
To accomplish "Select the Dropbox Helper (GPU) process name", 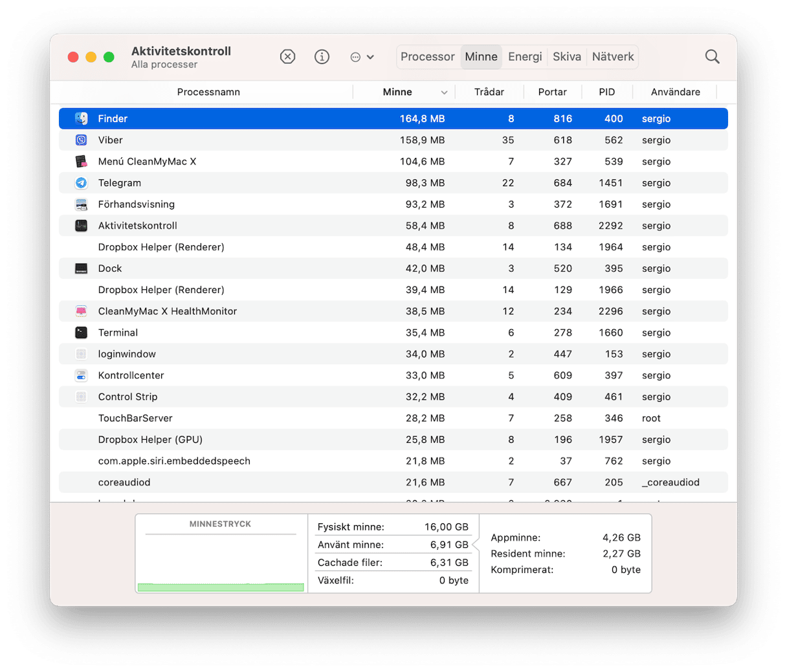I will pyautogui.click(x=150, y=439).
